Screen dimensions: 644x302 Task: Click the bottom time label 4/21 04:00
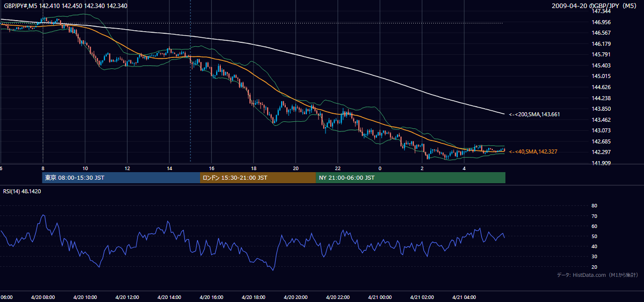pos(464,297)
